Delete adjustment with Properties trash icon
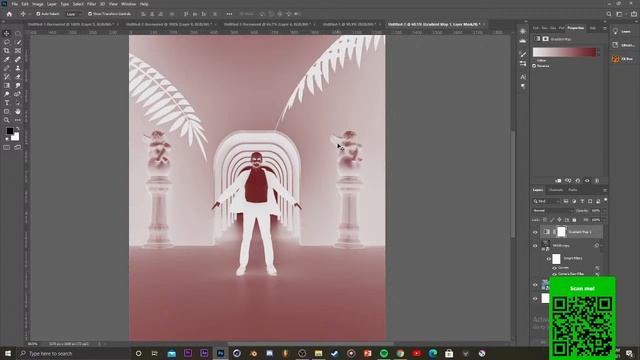The height and width of the screenshot is (360, 640). (597, 180)
